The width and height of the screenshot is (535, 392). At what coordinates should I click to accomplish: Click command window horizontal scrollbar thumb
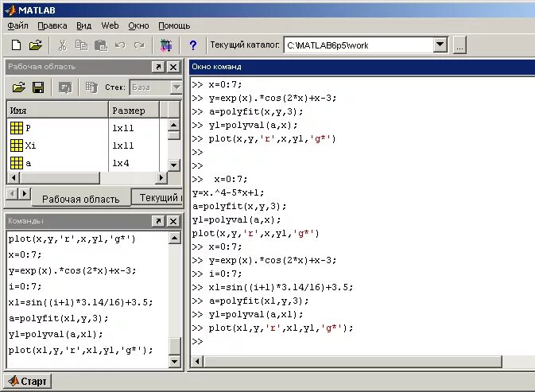coord(353,361)
